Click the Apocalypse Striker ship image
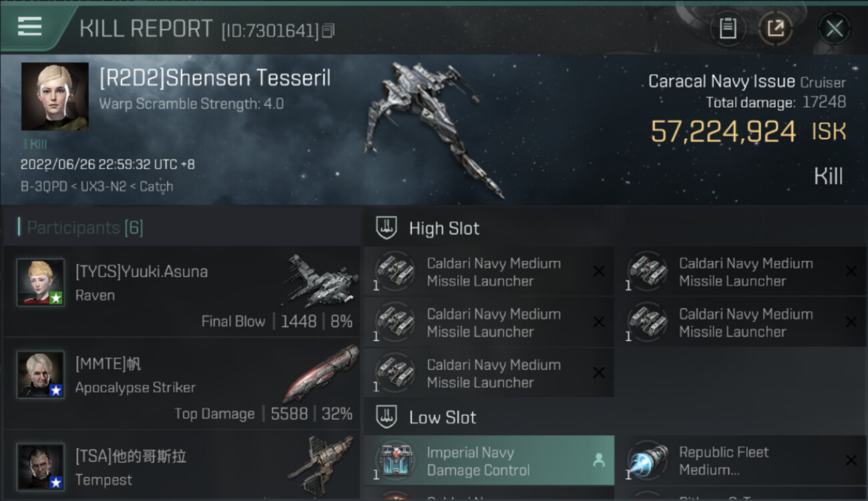The width and height of the screenshot is (868, 501). [320, 373]
